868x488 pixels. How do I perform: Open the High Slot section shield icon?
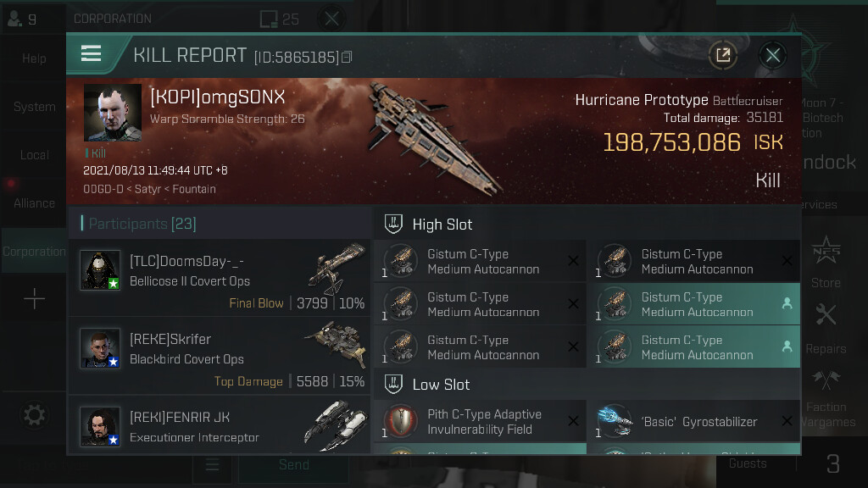click(393, 224)
